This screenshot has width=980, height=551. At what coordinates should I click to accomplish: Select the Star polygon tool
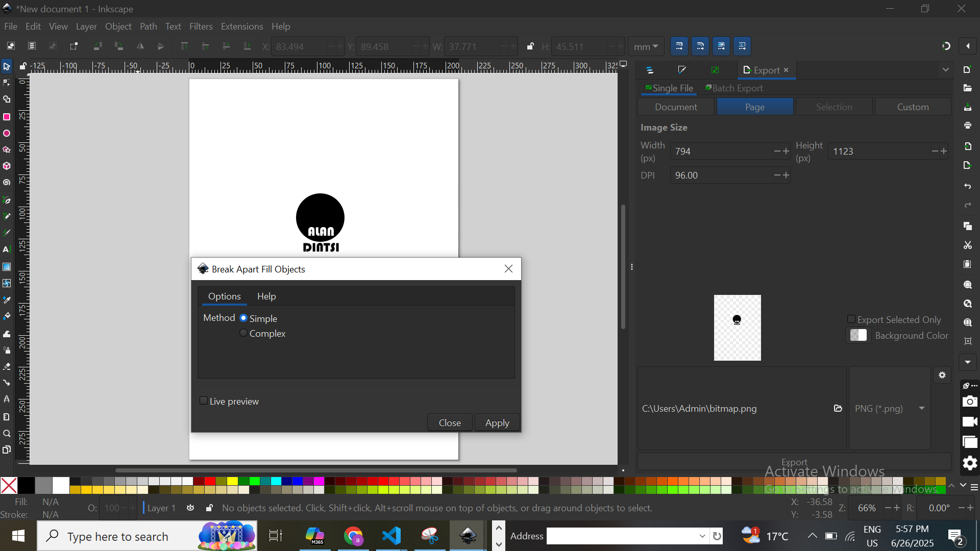tap(7, 150)
